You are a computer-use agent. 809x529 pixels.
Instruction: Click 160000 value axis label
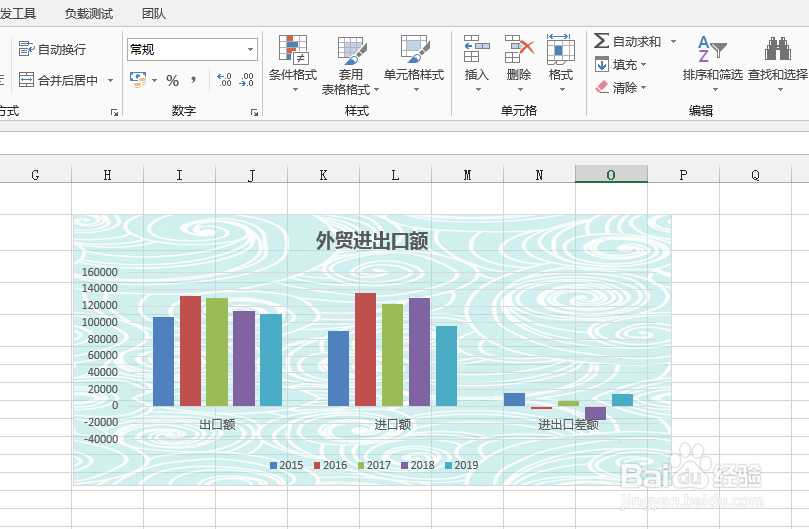click(100, 272)
